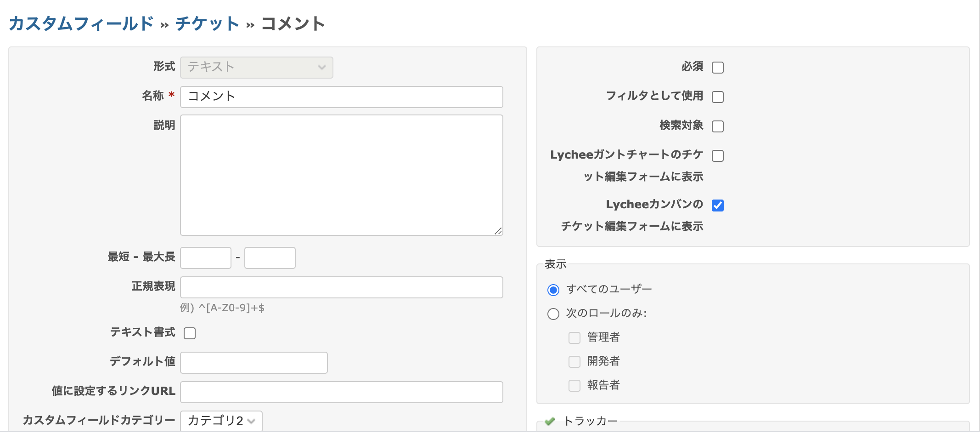Click the minimum length input box
The width and height of the screenshot is (980, 434).
206,258
